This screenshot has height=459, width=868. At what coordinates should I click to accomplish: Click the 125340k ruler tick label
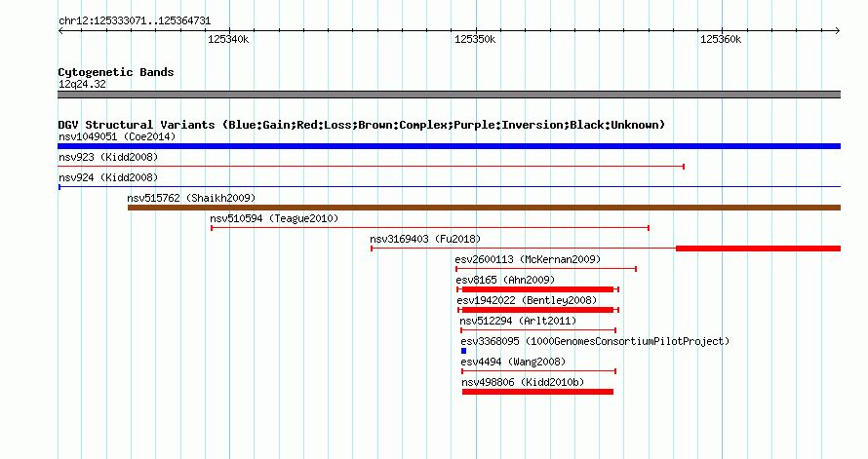tap(228, 39)
